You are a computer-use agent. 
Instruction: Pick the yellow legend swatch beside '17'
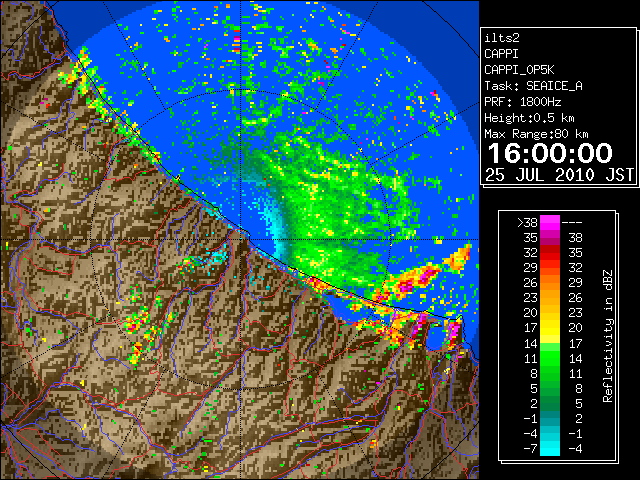tap(550, 328)
